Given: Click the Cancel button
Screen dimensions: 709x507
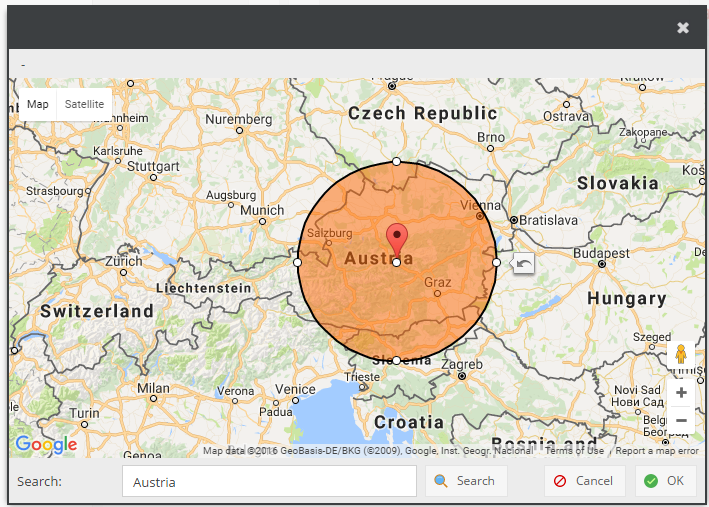Looking at the screenshot, I should pyautogui.click(x=584, y=481).
